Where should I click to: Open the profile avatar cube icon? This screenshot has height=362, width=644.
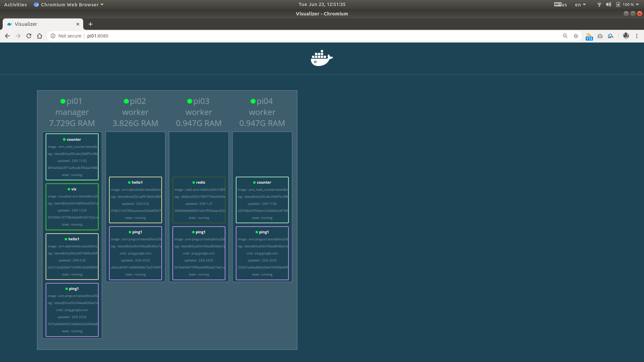click(x=626, y=36)
